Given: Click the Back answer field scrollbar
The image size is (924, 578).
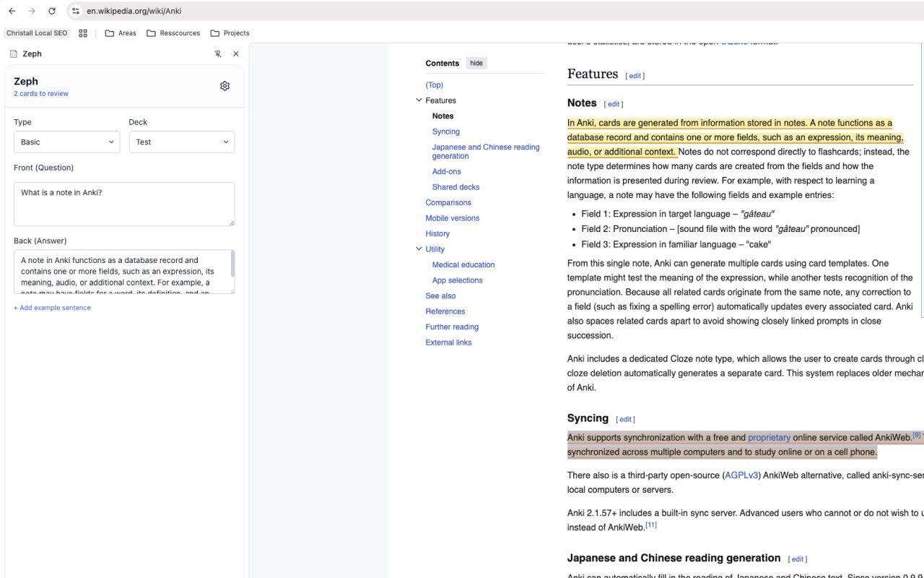Looking at the screenshot, I should [232, 264].
